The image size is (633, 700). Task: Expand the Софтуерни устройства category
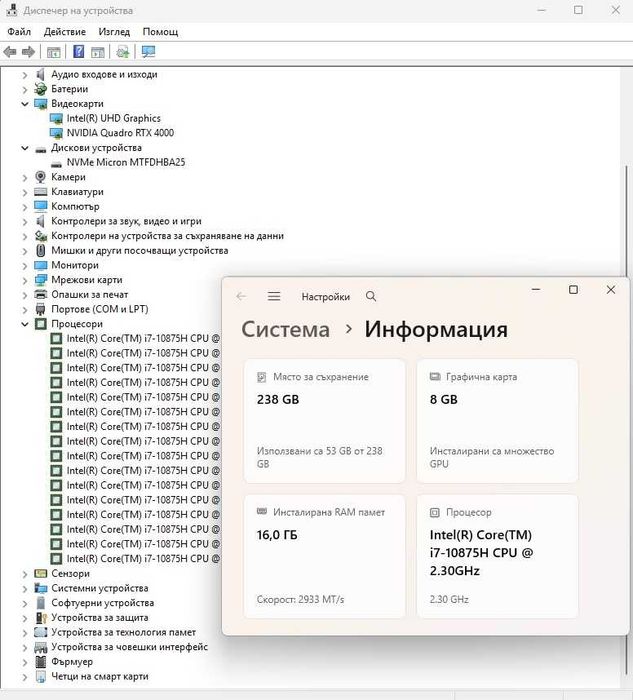25,603
